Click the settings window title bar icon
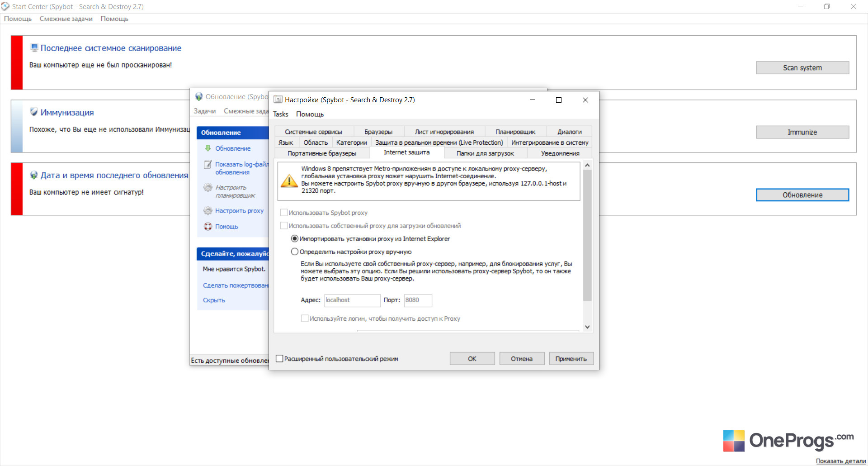Screen dimensions: 868x466 [x=278, y=100]
